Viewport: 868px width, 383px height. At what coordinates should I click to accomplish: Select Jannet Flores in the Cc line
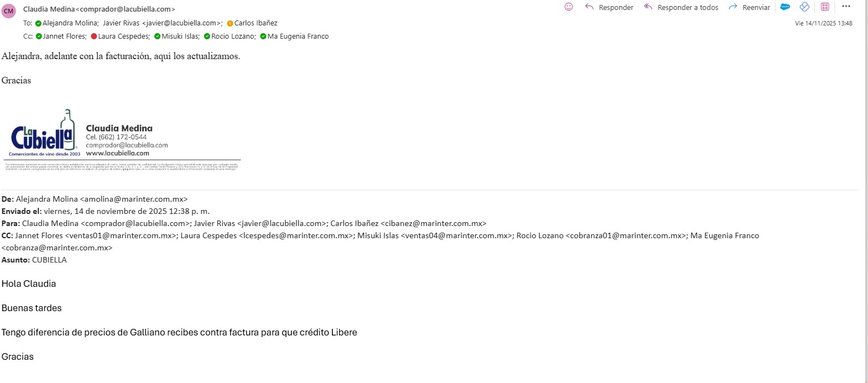click(64, 36)
